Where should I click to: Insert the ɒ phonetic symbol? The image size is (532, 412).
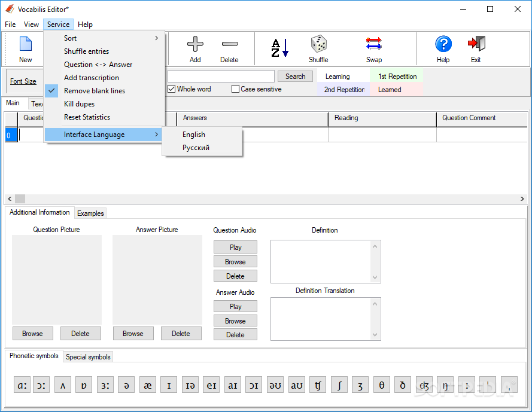[84, 384]
